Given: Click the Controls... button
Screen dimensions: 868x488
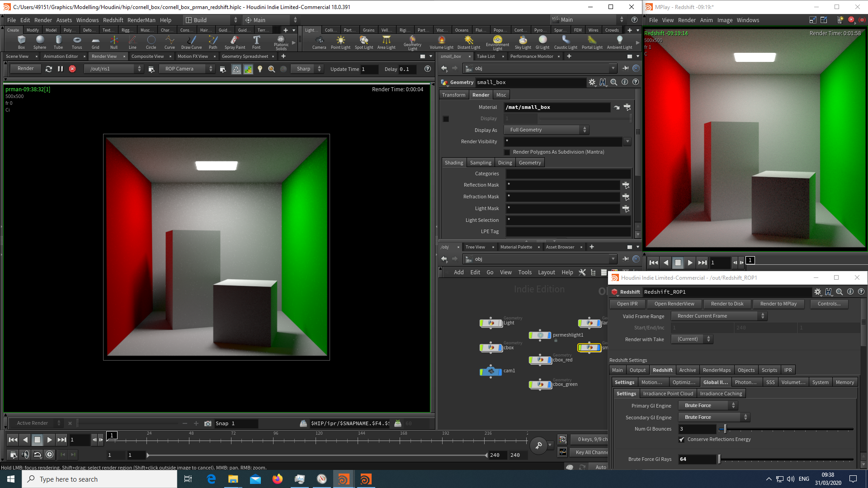Looking at the screenshot, I should click(829, 304).
